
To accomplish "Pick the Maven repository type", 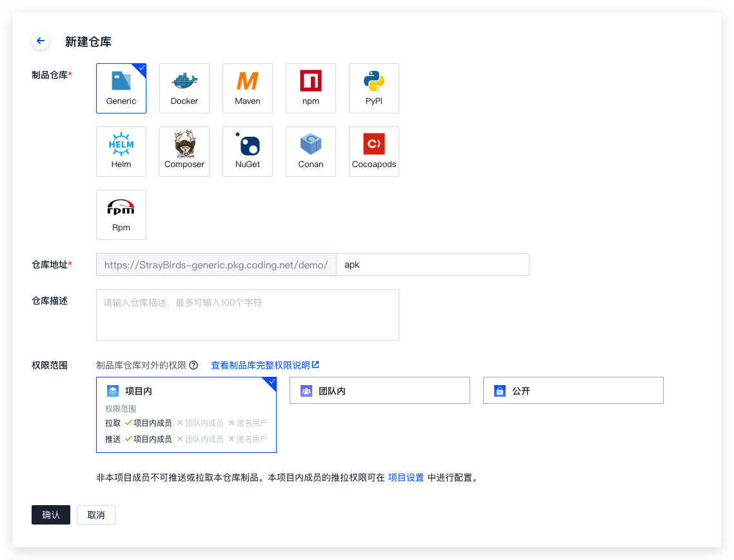I will 248,88.
